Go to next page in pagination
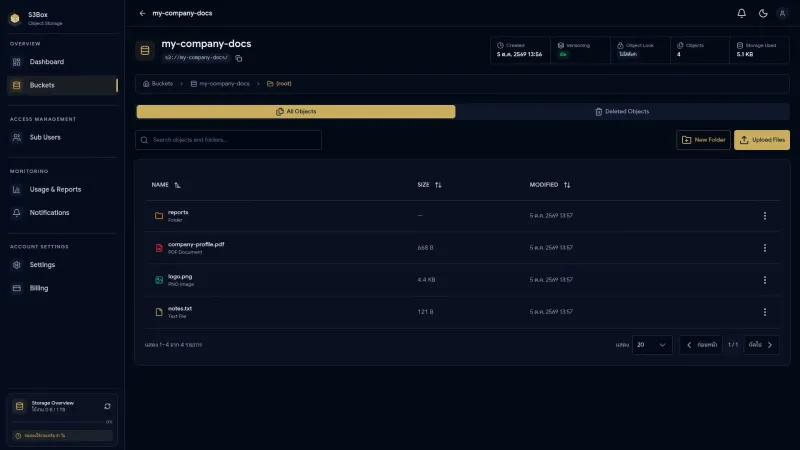This screenshot has width=800, height=450. click(761, 345)
